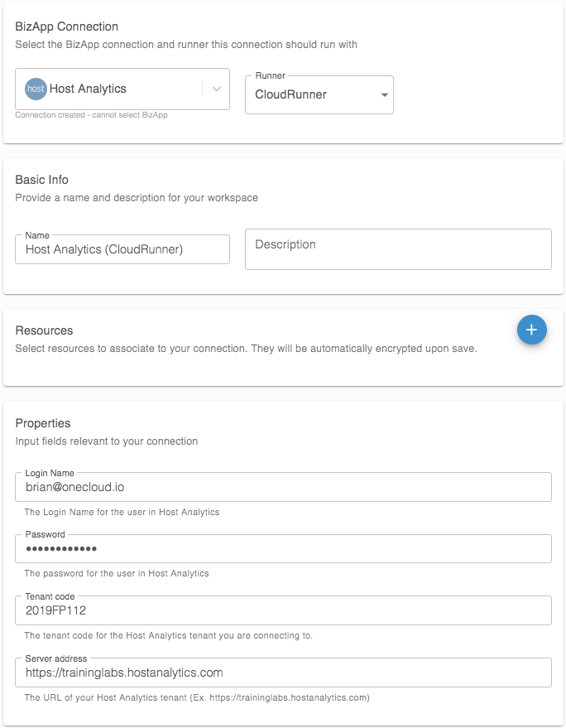Click the Host Analytics BizApp selector text
The width and height of the screenshot is (566, 728).
tap(88, 89)
